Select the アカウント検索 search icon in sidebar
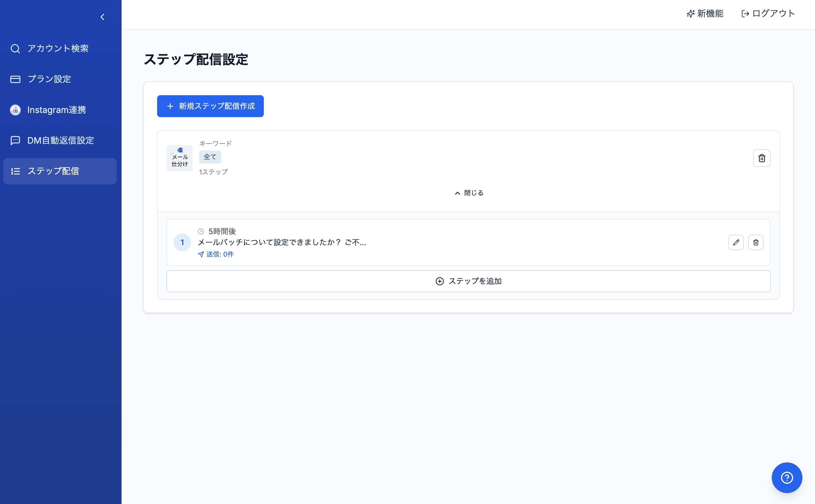 pyautogui.click(x=15, y=48)
